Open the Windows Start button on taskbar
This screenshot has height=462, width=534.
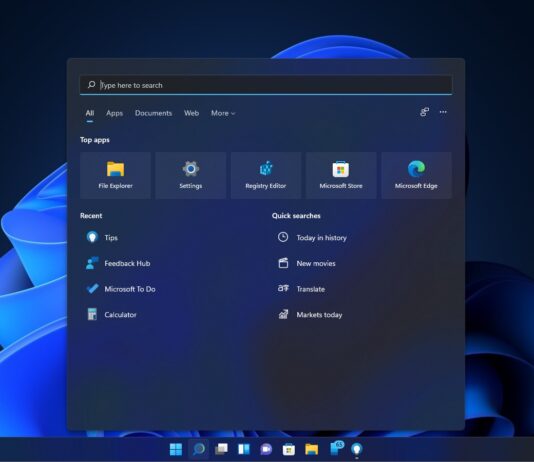click(x=176, y=449)
